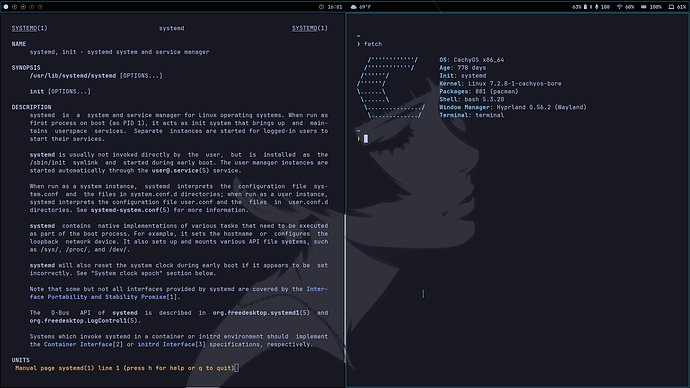This screenshot has width=690, height=388.
Task: Click the centered systemd title in the man page header
Action: (x=172, y=28)
